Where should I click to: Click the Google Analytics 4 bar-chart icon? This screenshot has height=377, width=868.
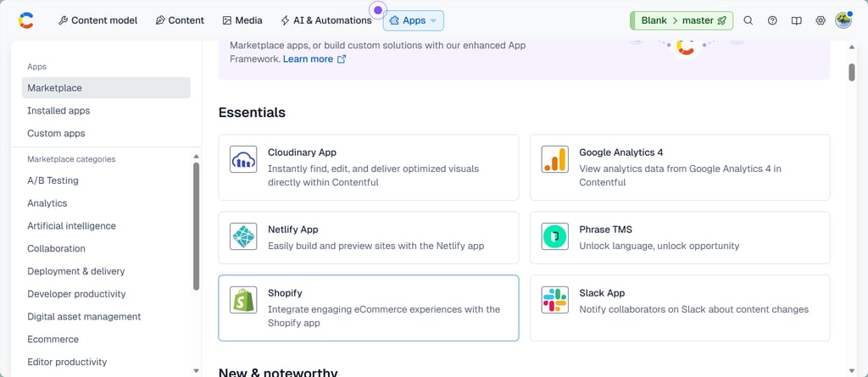coord(554,159)
